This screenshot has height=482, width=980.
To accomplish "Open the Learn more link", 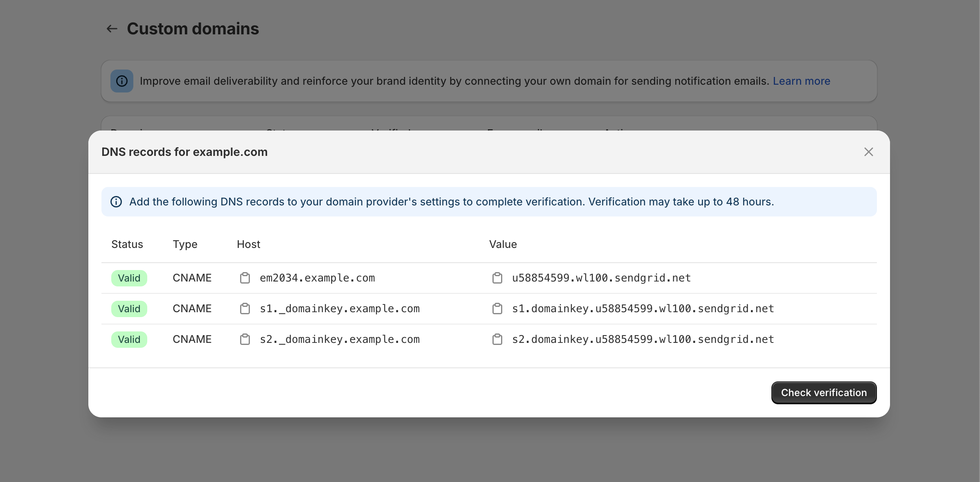I will point(801,81).
